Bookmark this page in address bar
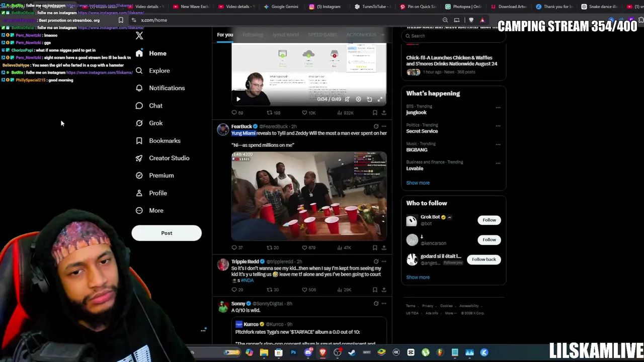 coord(121,20)
